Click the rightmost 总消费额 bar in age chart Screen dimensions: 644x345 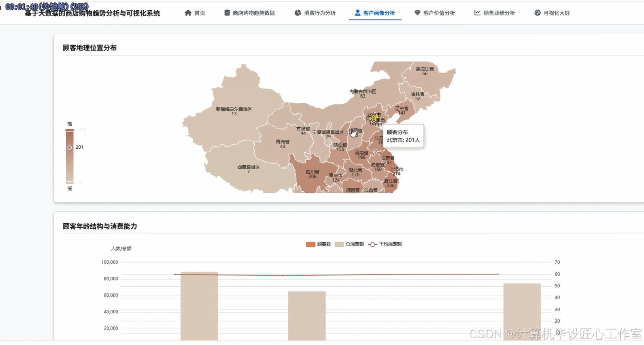[x=522, y=312]
